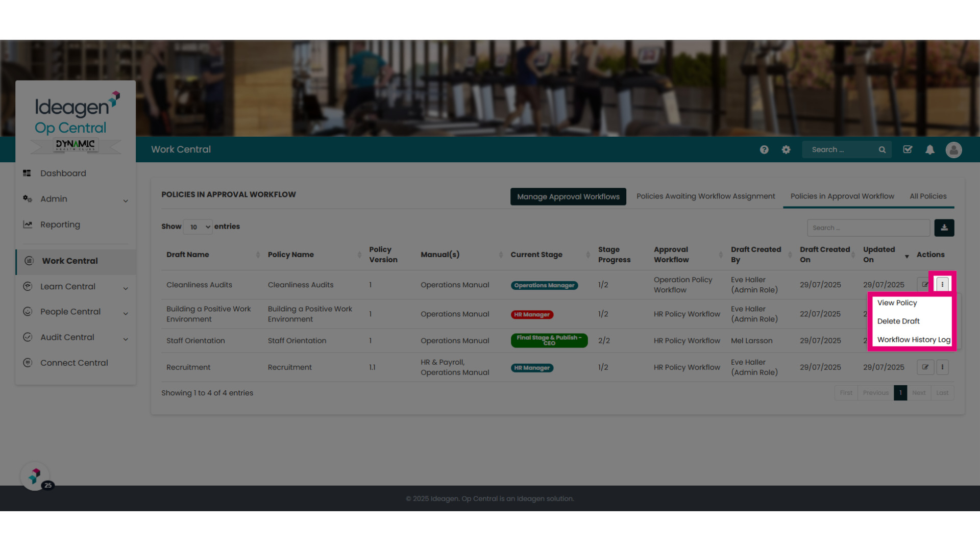Open the Ideagen assistant bubble icon
Image resolution: width=980 pixels, height=551 pixels.
(35, 477)
